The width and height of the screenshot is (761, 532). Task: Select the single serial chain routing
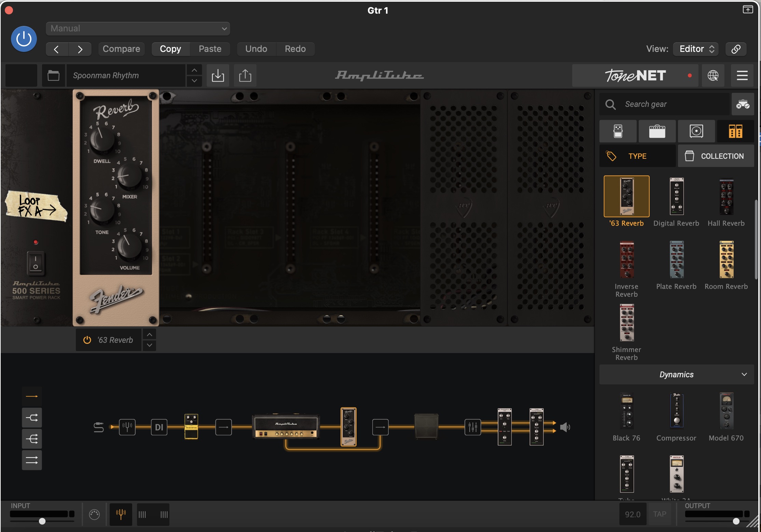[x=32, y=396]
